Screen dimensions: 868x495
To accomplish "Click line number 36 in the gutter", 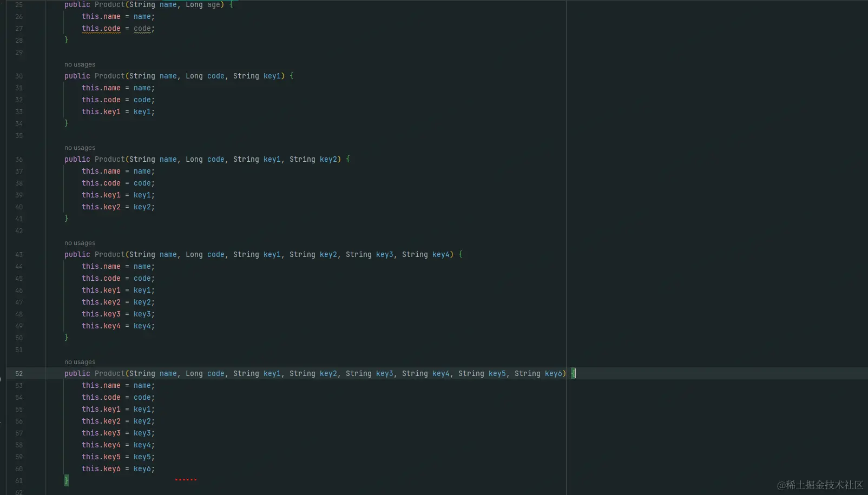I will 19,160.
